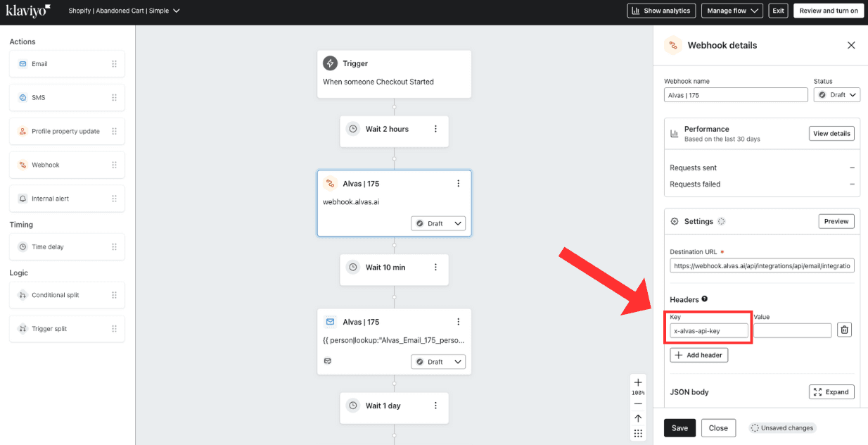Select the Conditional split icon
The width and height of the screenshot is (868, 445).
(x=23, y=295)
